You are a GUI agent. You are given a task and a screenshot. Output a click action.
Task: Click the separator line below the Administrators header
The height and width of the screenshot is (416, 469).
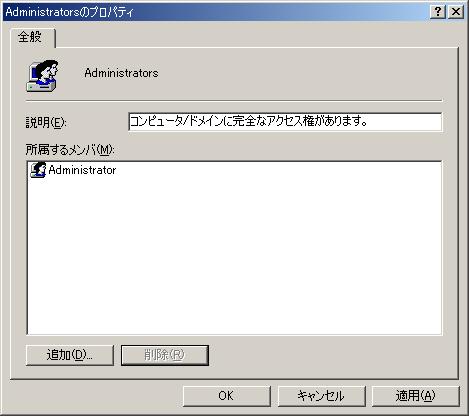pyautogui.click(x=234, y=100)
